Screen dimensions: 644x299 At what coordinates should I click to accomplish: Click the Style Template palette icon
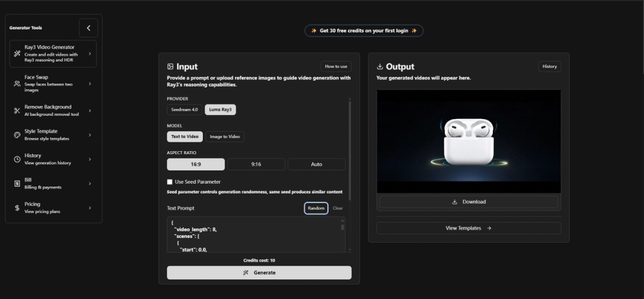click(x=17, y=135)
